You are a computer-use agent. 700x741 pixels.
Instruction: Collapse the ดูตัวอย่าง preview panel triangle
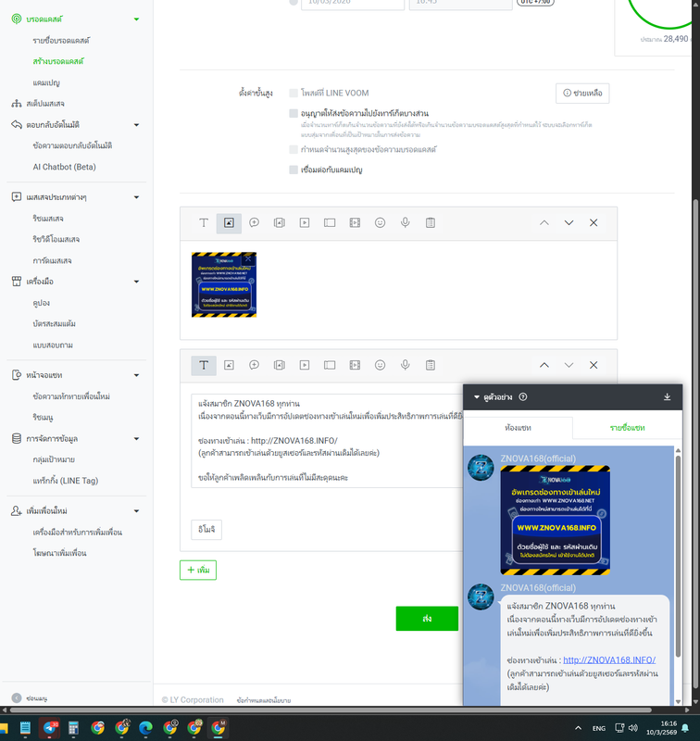pos(477,397)
